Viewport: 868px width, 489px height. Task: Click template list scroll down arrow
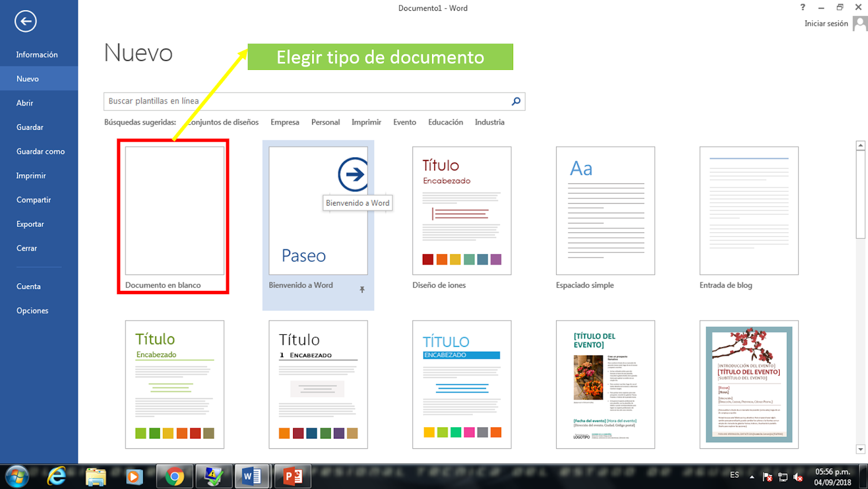coord(860,449)
